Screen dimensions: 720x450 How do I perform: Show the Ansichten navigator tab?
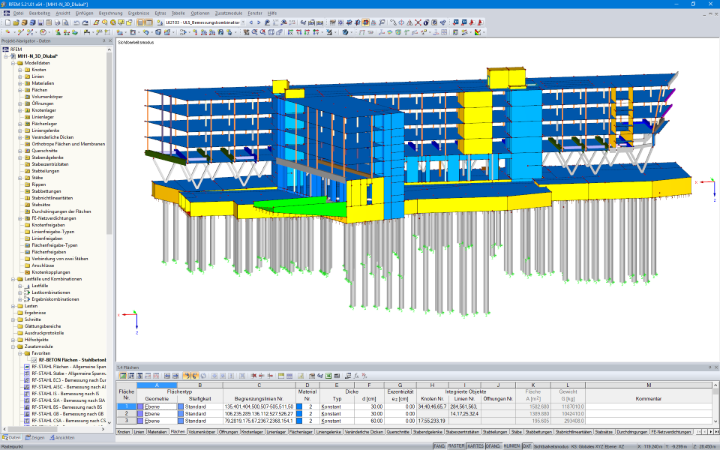62,438
